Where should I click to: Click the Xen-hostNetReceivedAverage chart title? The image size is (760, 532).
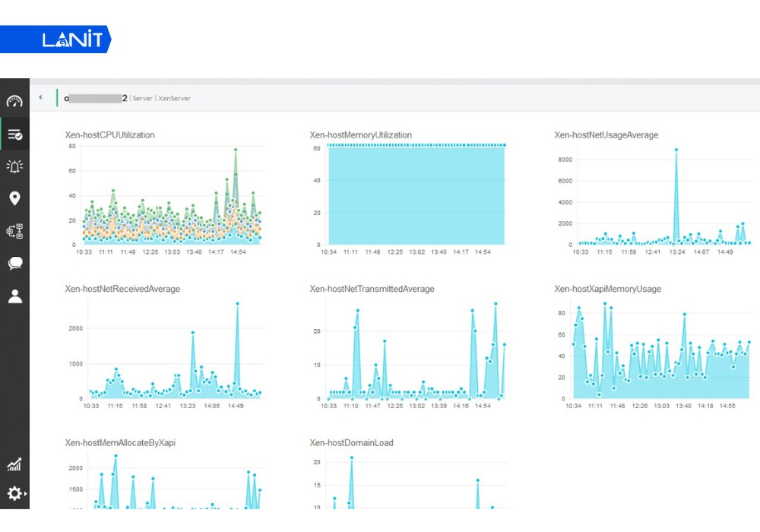[x=122, y=289]
